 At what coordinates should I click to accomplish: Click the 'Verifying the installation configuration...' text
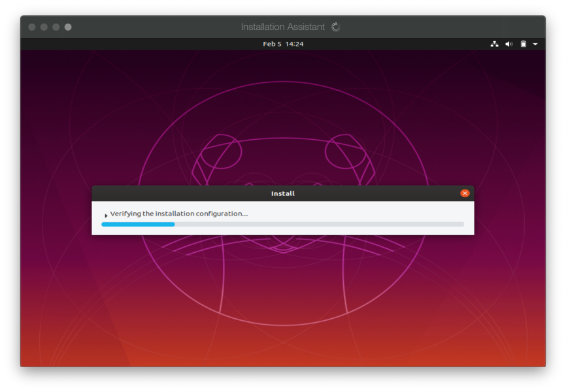[x=179, y=214]
